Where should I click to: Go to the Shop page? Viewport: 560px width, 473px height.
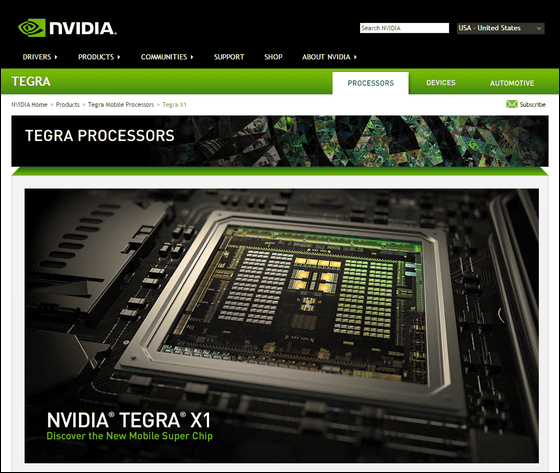coord(273,57)
